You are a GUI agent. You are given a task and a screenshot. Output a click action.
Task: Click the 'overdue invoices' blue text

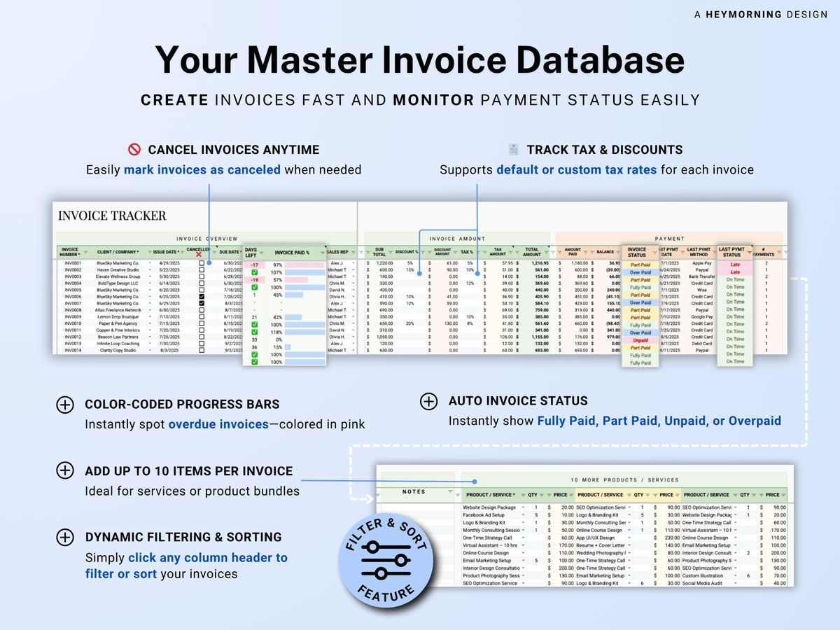point(218,424)
